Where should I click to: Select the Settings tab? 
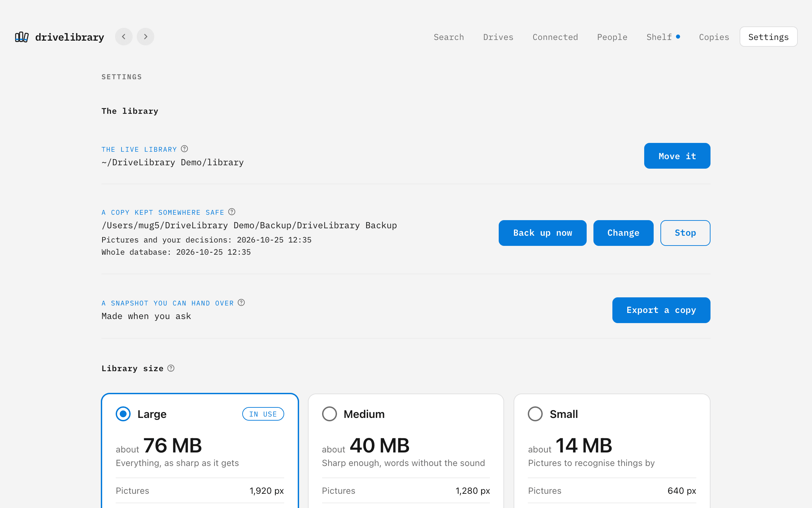768,37
